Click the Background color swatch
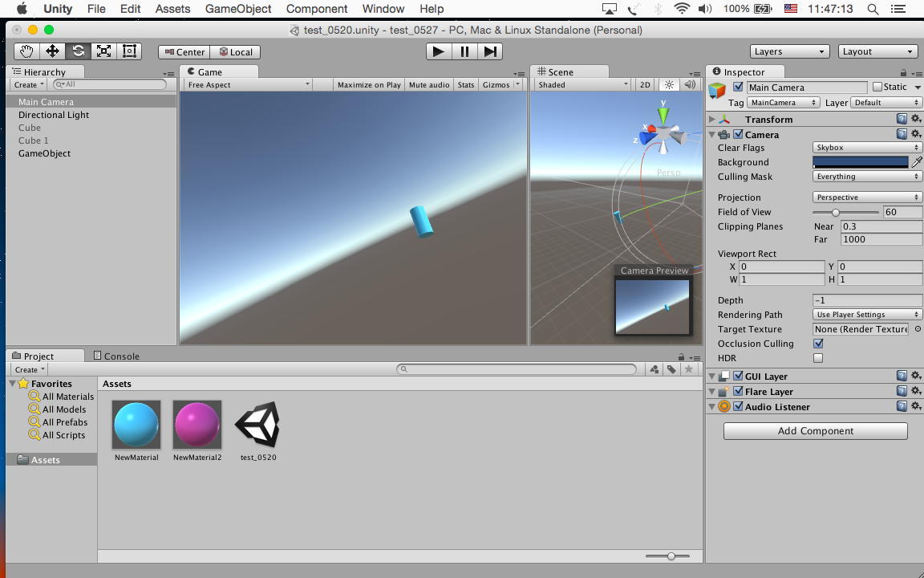The width and height of the screenshot is (924, 578). point(861,161)
